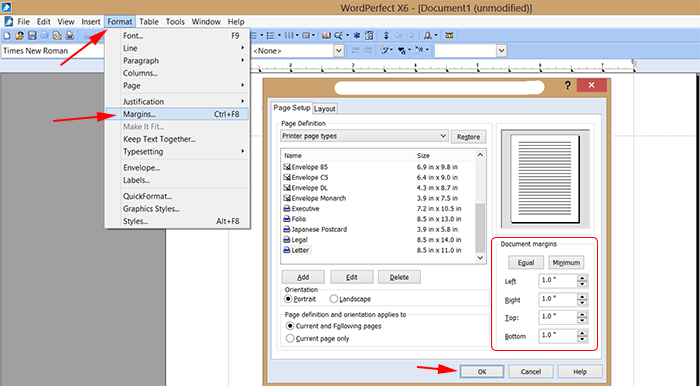The height and width of the screenshot is (386, 700).
Task: Click the Cancel button
Action: click(x=531, y=372)
